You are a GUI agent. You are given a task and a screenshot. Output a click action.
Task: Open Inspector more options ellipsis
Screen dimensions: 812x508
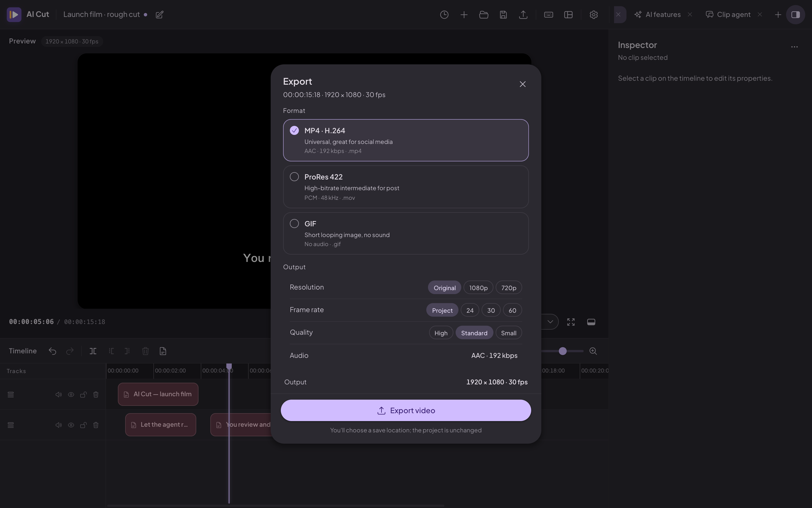pos(794,47)
